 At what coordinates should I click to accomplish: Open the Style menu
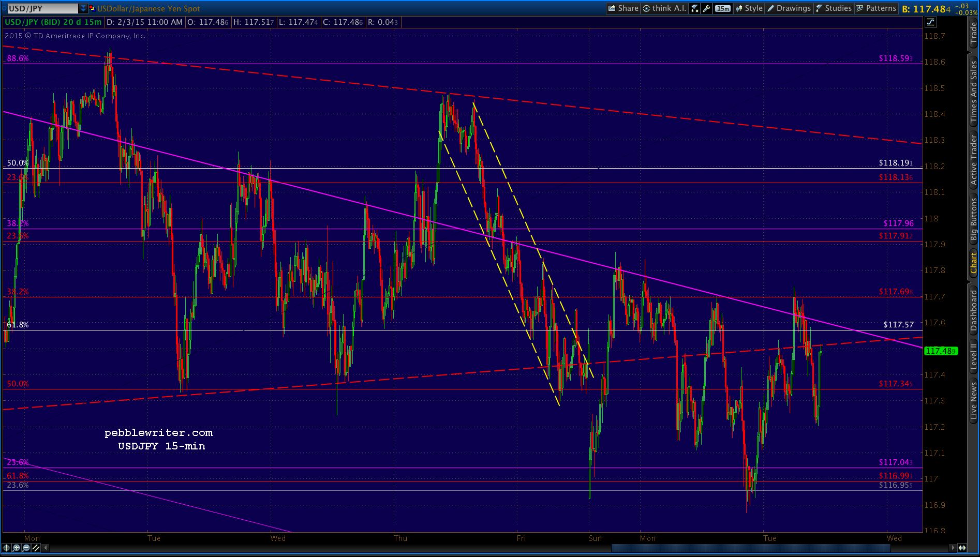(749, 8)
